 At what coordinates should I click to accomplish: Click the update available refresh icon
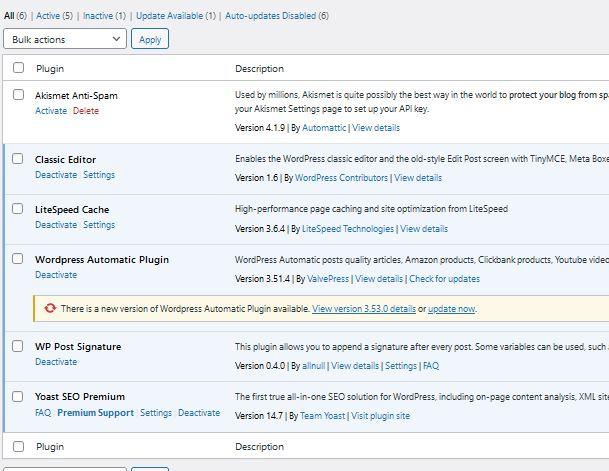(50, 309)
